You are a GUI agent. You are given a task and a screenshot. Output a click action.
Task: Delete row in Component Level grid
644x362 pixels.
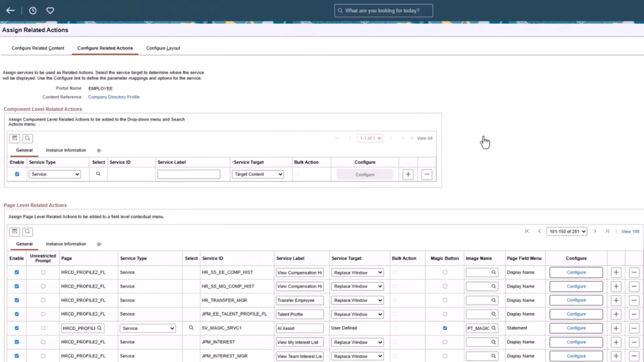point(427,175)
